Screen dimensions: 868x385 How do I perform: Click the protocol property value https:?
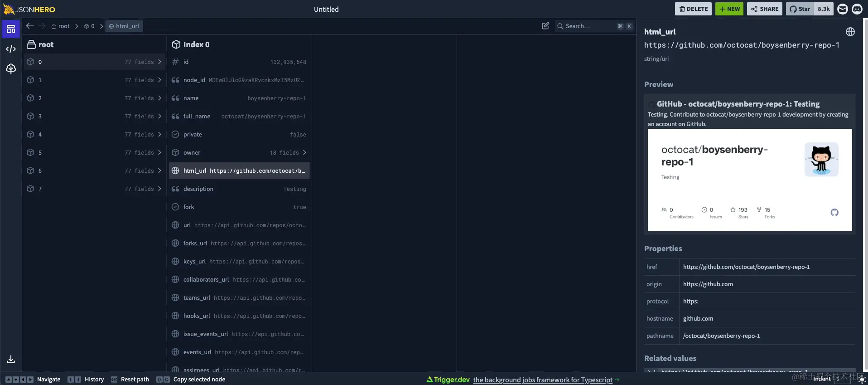pos(690,301)
